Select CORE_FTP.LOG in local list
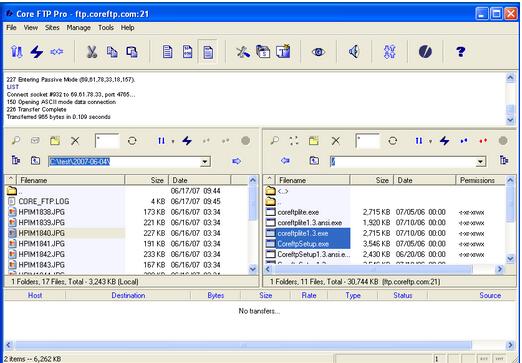 44,201
